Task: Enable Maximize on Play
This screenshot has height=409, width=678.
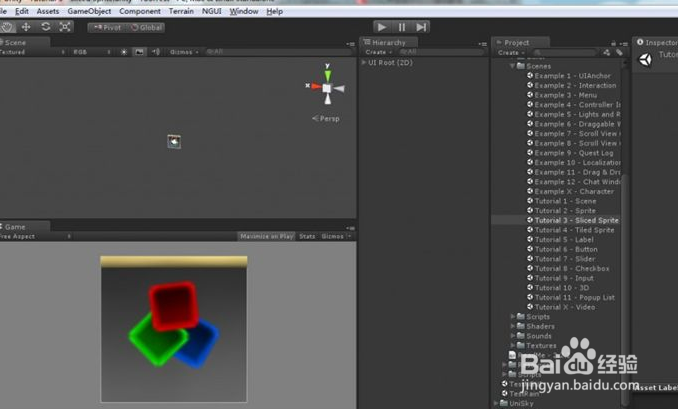Action: click(266, 236)
